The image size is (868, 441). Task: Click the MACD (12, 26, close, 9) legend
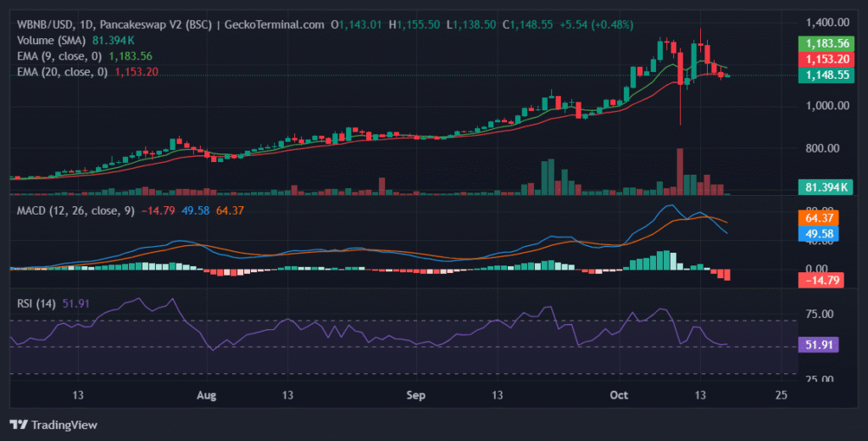coord(75,210)
